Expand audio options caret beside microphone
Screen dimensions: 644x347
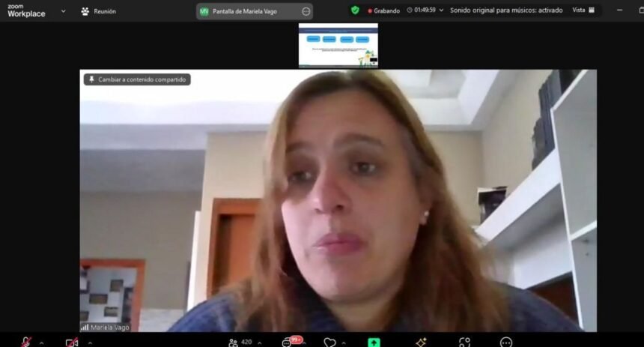coord(41,343)
